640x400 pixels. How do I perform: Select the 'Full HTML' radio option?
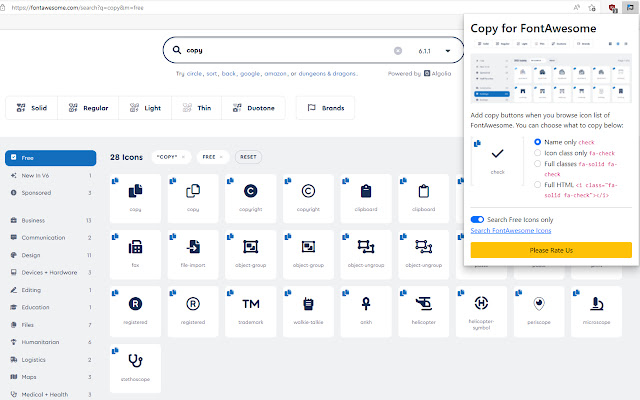tap(538, 185)
